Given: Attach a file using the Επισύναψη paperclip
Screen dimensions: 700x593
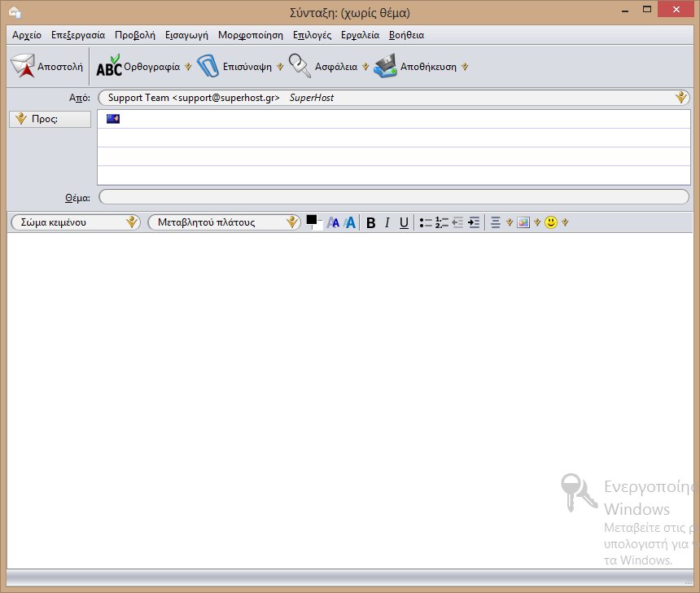Looking at the screenshot, I should point(234,67).
